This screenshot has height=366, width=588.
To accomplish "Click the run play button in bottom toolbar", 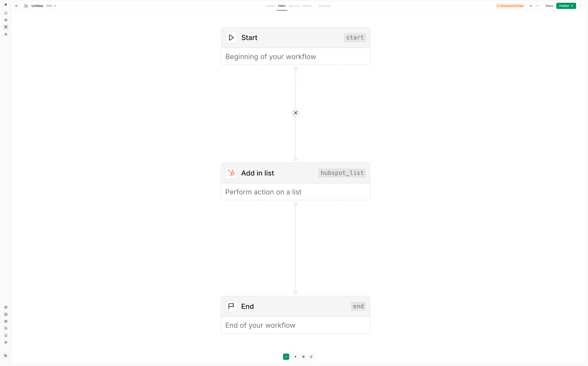I will [295, 357].
